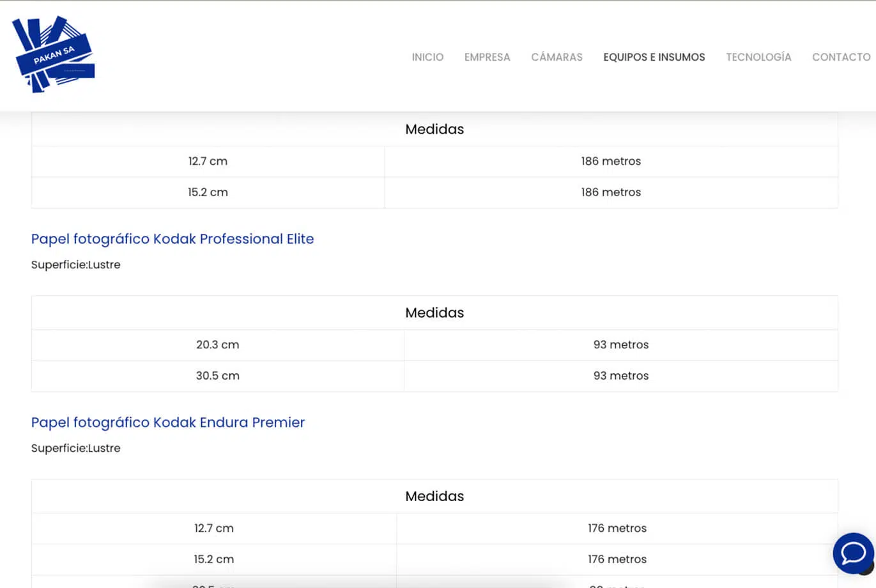Open the TECNOLOGÍA page
This screenshot has height=588, width=876.
click(758, 57)
